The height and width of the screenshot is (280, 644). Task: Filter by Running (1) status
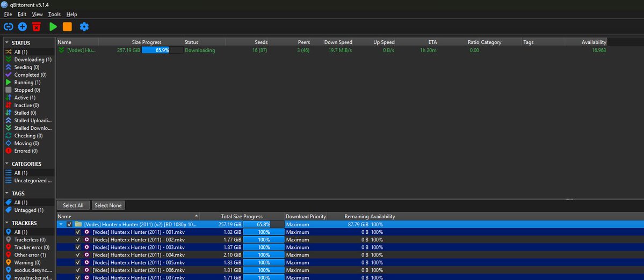click(x=28, y=83)
